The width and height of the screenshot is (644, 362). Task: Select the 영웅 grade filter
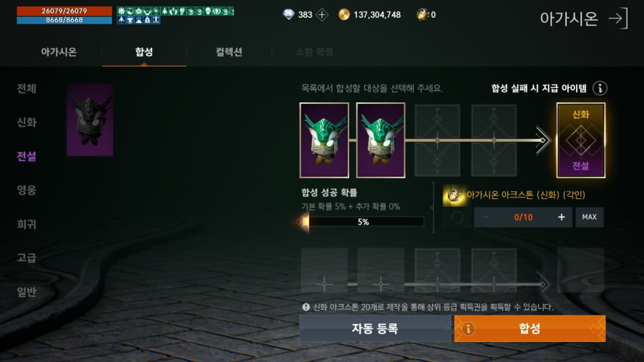coord(26,190)
